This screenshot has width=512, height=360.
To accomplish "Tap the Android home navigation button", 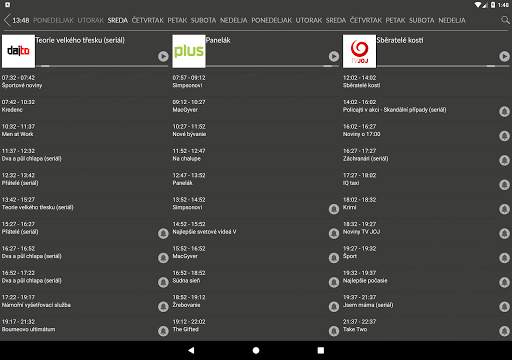I will click(256, 350).
